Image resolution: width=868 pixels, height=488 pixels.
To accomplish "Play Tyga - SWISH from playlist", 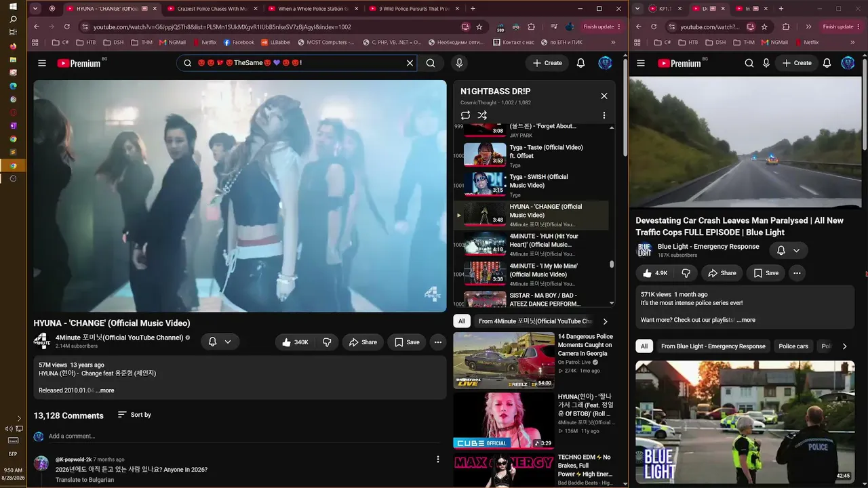I will (531, 185).
